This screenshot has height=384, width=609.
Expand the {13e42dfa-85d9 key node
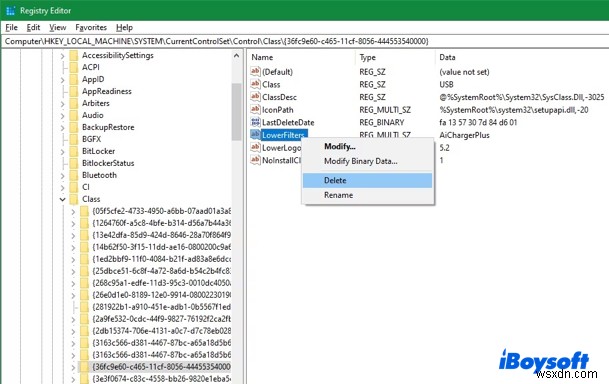click(73, 235)
